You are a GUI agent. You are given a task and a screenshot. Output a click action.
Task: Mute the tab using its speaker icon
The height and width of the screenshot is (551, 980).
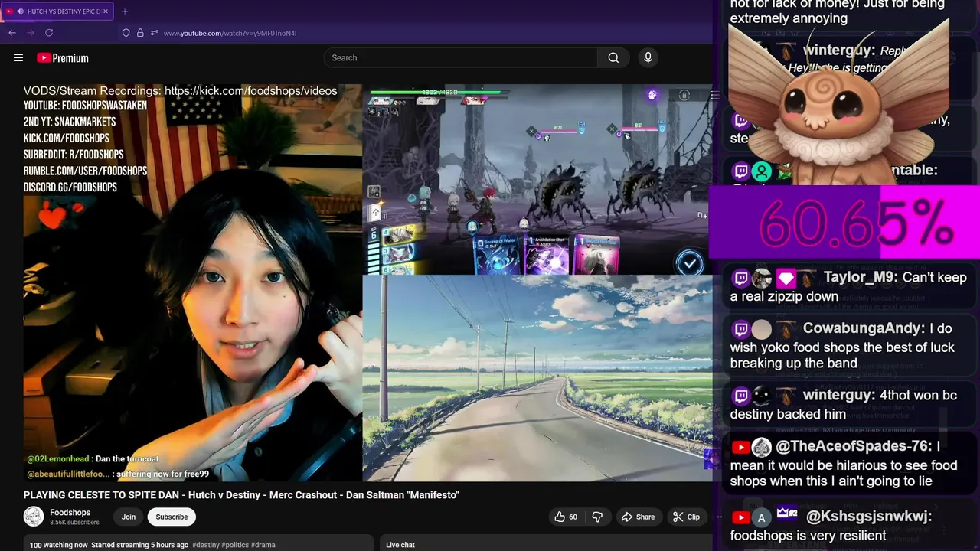19,11
